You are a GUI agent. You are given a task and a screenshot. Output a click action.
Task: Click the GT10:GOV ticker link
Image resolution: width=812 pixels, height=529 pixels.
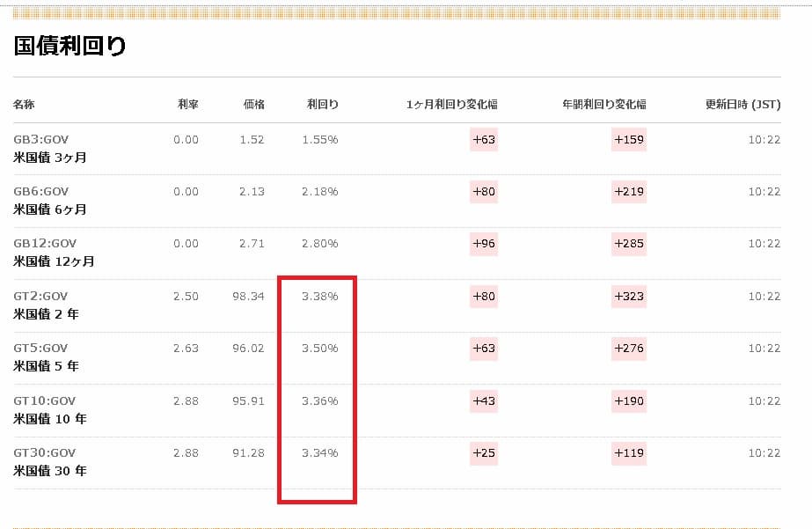[44, 400]
